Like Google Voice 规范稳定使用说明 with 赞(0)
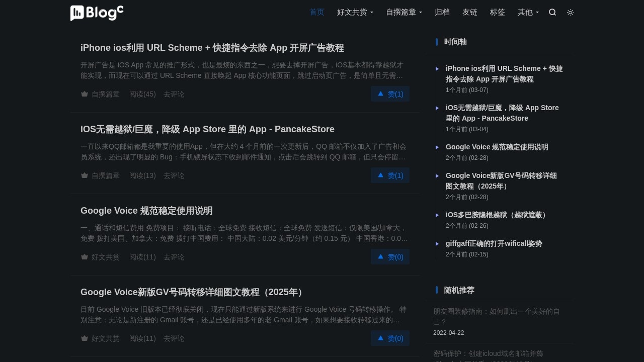The image size is (644, 362). click(390, 257)
